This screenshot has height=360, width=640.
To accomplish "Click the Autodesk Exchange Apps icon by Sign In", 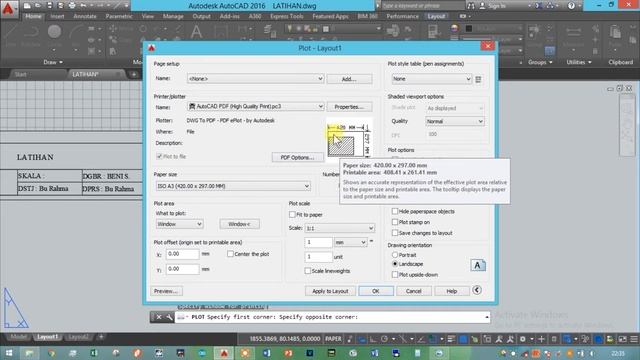I will (x=539, y=6).
